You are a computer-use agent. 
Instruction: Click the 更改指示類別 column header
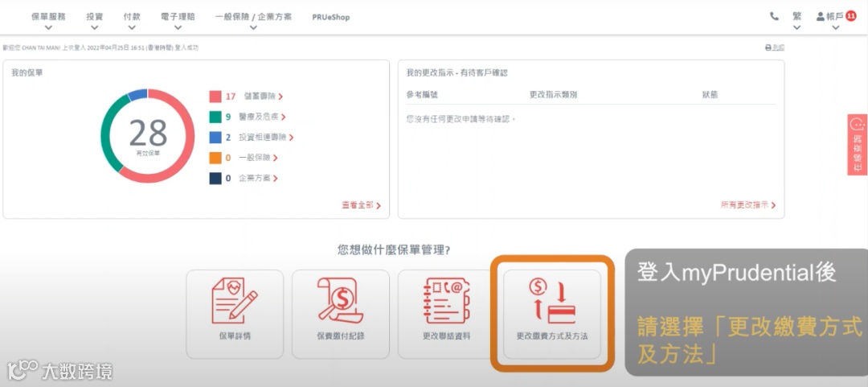(x=553, y=95)
